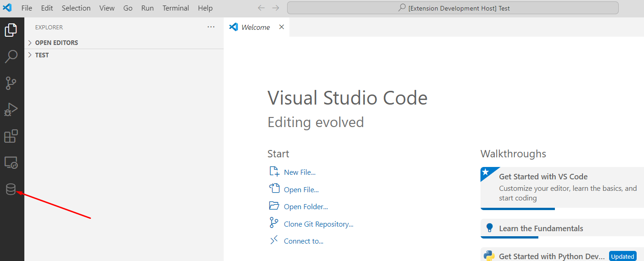The image size is (644, 261).
Task: Select the Welcome editor tab
Action: click(x=256, y=27)
